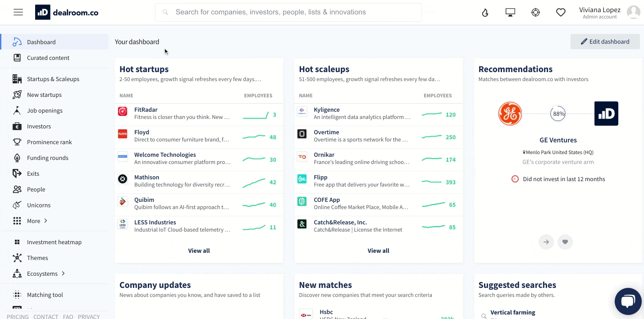Screen dimensions: 644x319
Task: Open the COFE App scaleup entry
Action: (x=379, y=205)
